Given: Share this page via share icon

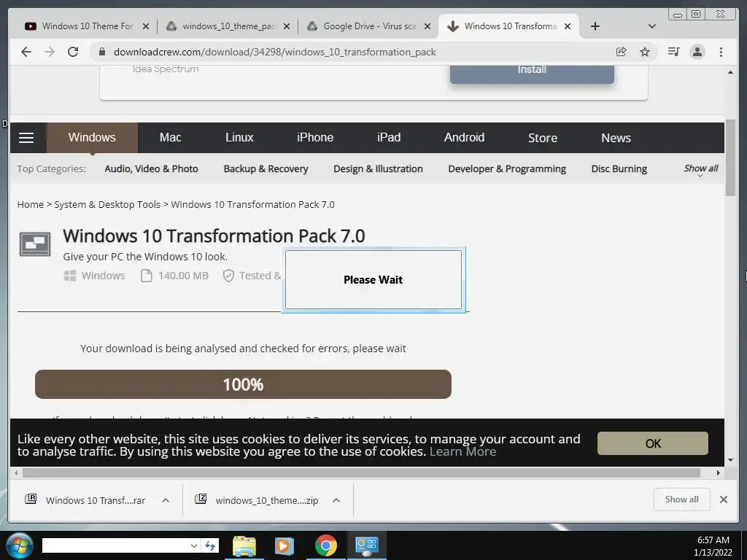Looking at the screenshot, I should tap(622, 52).
